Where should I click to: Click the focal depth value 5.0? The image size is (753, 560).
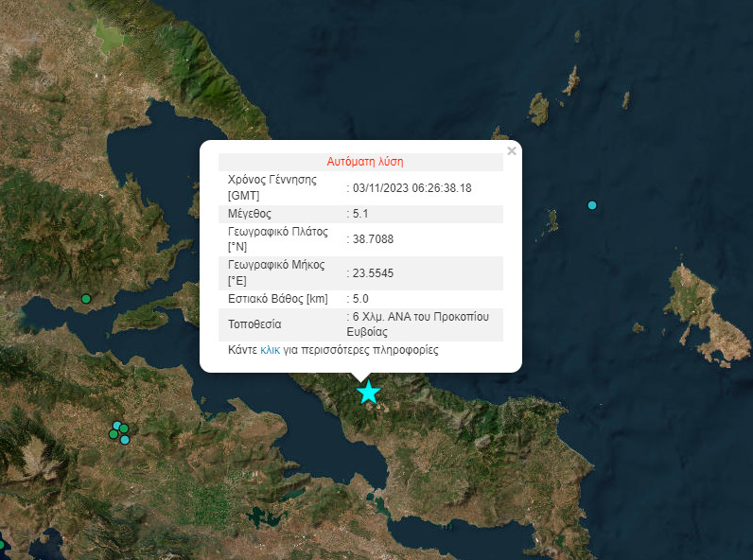[x=361, y=299]
